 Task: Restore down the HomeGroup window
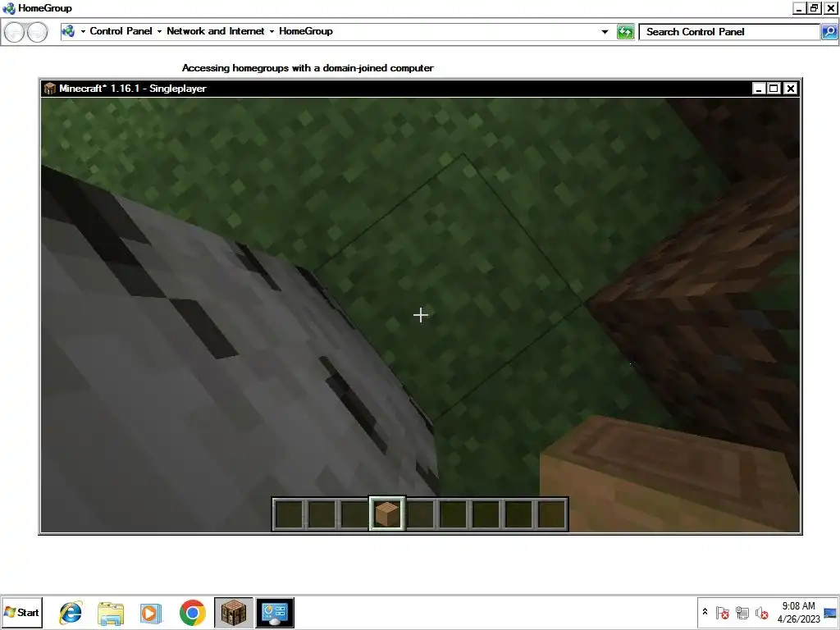coord(815,8)
